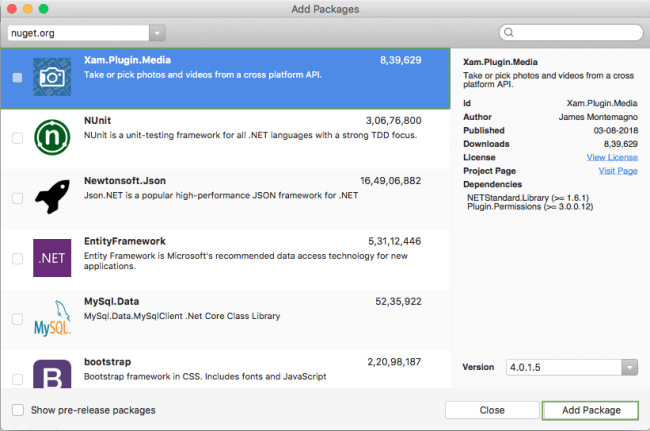The width and height of the screenshot is (650, 431).
Task: Click the NUnit green logo icon
Action: coord(52,137)
